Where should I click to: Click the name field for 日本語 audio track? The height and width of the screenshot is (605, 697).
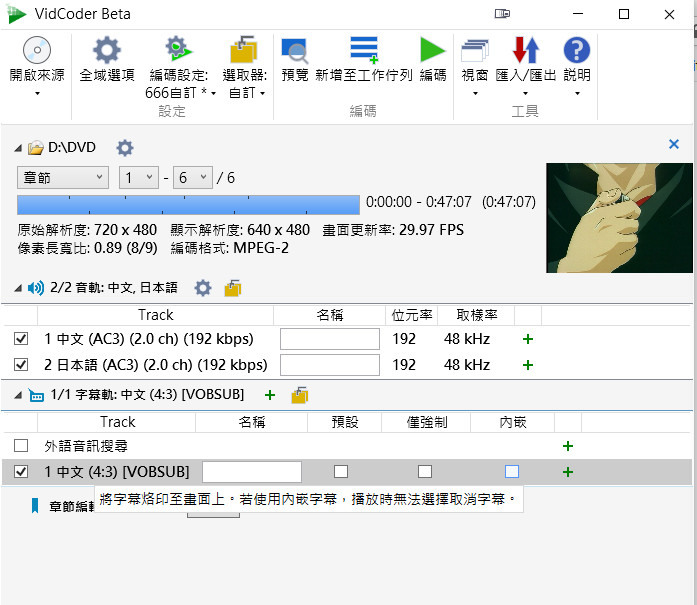tap(330, 365)
